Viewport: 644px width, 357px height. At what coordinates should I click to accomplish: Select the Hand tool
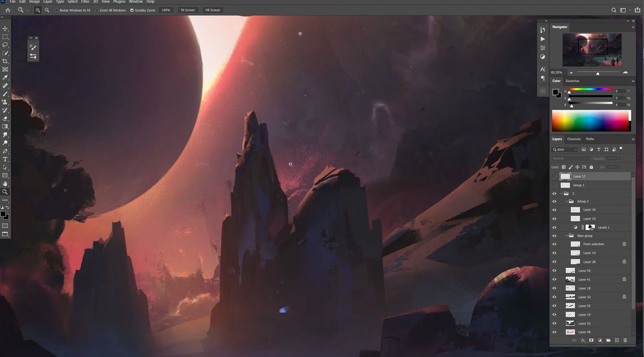pos(5,184)
